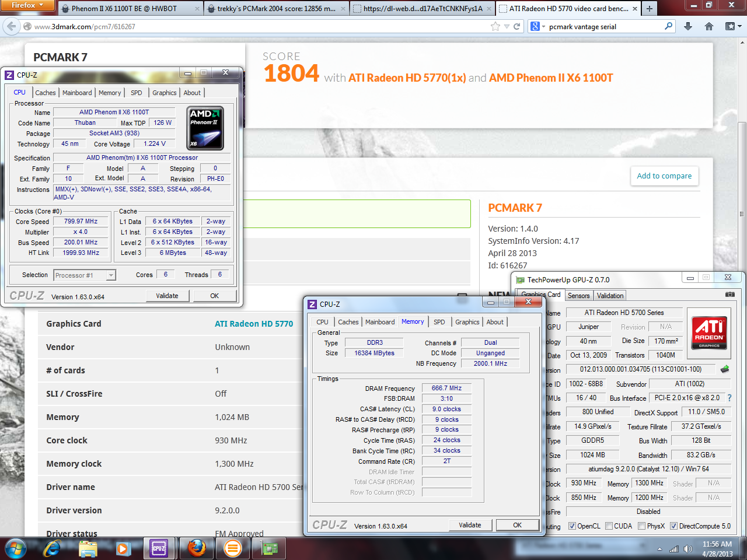Open Caches tab in CPU-Z processor window

pos(45,93)
